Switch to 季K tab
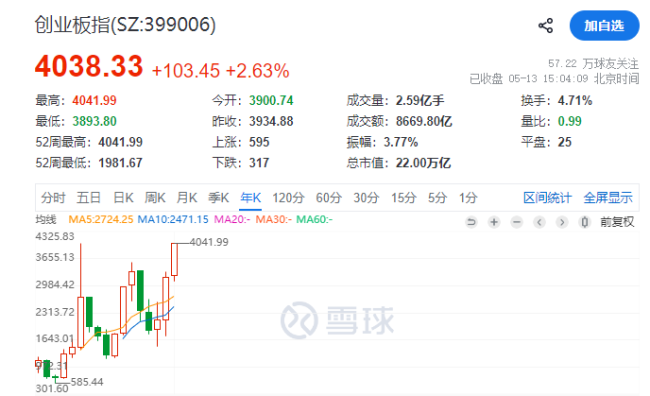 [218, 198]
